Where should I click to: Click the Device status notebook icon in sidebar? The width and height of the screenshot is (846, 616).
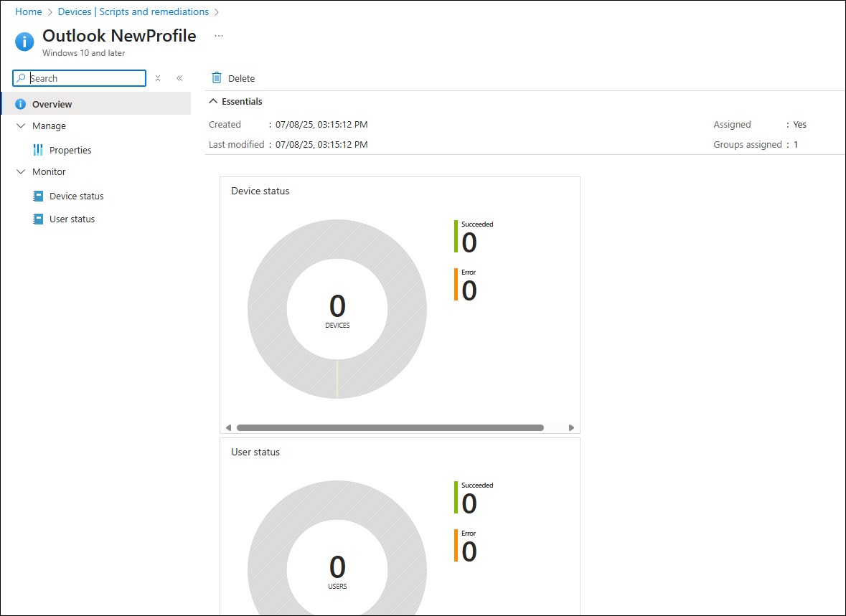click(x=38, y=196)
